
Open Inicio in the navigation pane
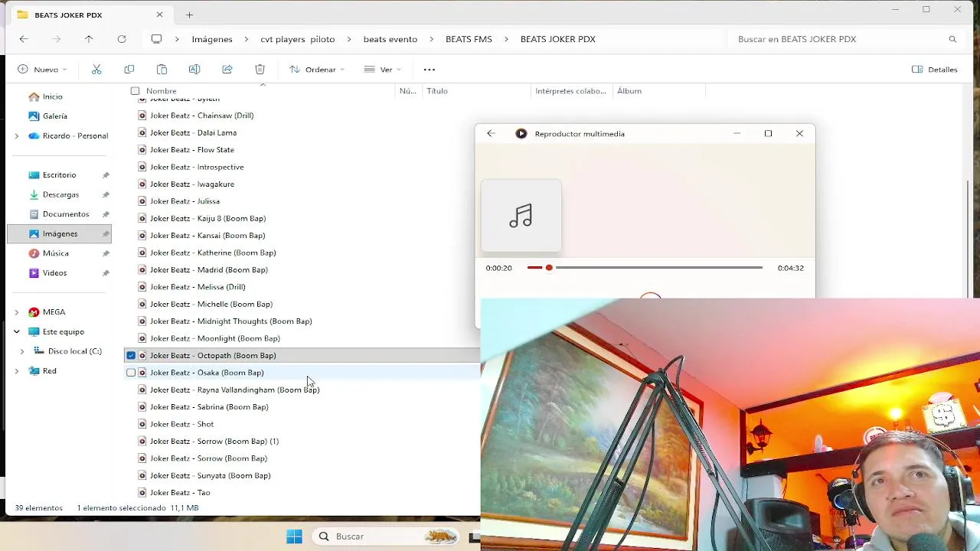[53, 96]
